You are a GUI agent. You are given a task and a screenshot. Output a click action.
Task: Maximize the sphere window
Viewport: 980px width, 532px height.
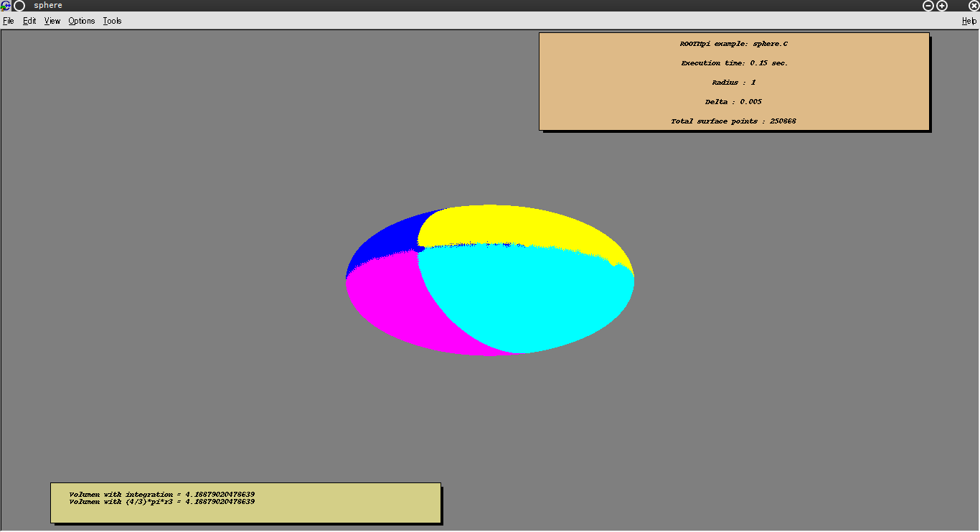tap(942, 6)
